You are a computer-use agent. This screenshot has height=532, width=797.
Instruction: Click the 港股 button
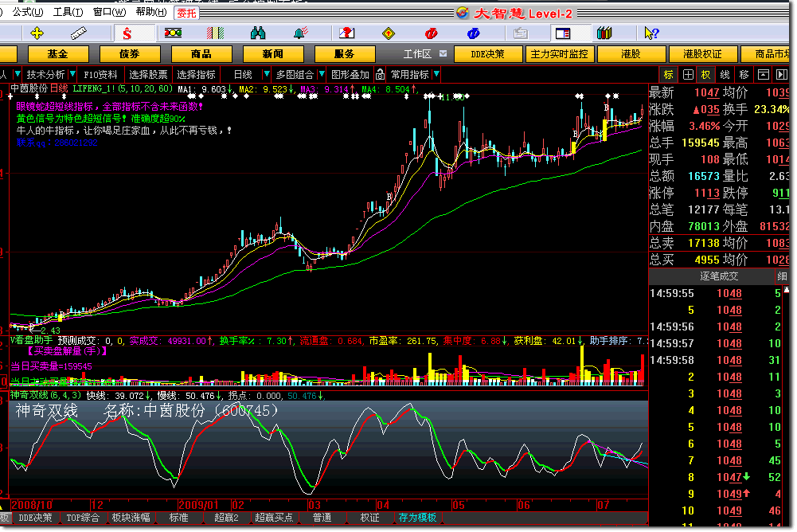point(631,54)
